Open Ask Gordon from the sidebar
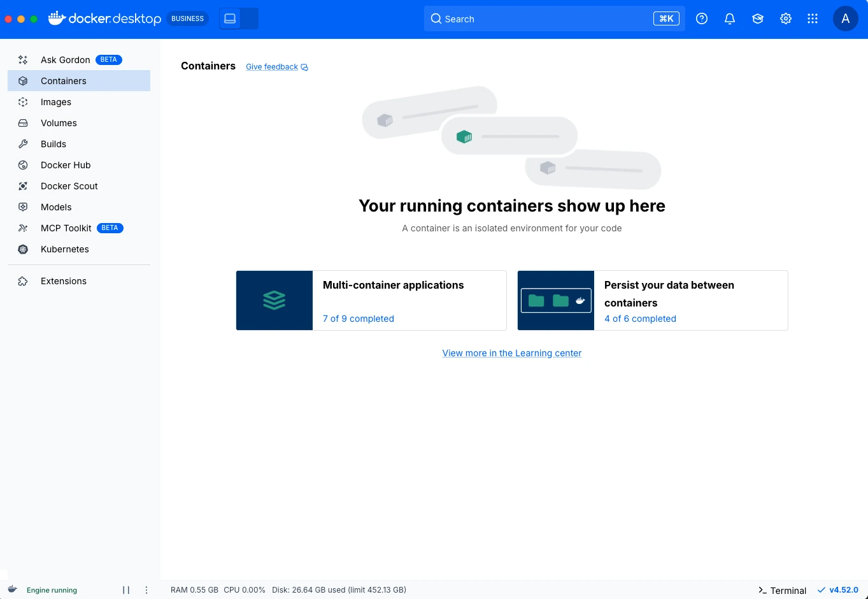This screenshot has height=599, width=868. coord(66,59)
